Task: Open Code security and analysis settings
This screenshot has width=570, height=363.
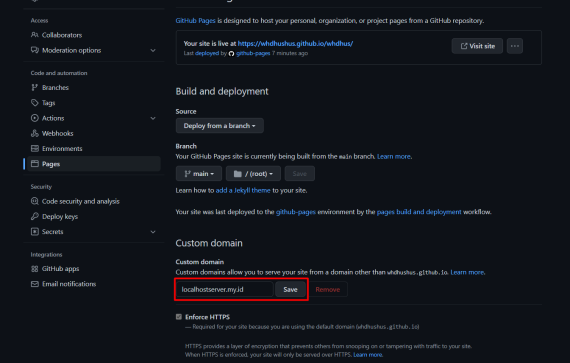Action: (x=81, y=201)
